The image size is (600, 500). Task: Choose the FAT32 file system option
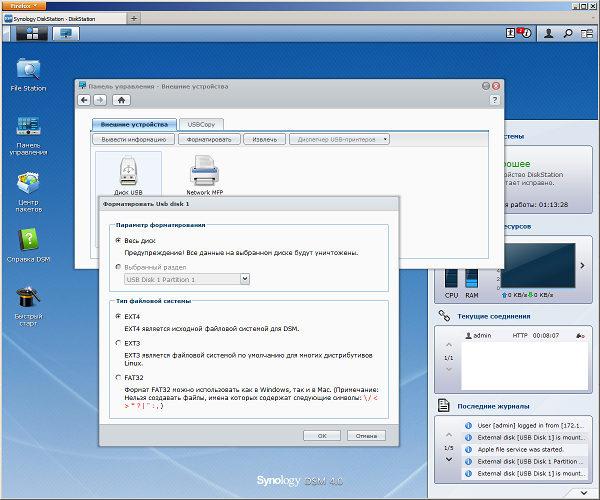[x=118, y=377]
